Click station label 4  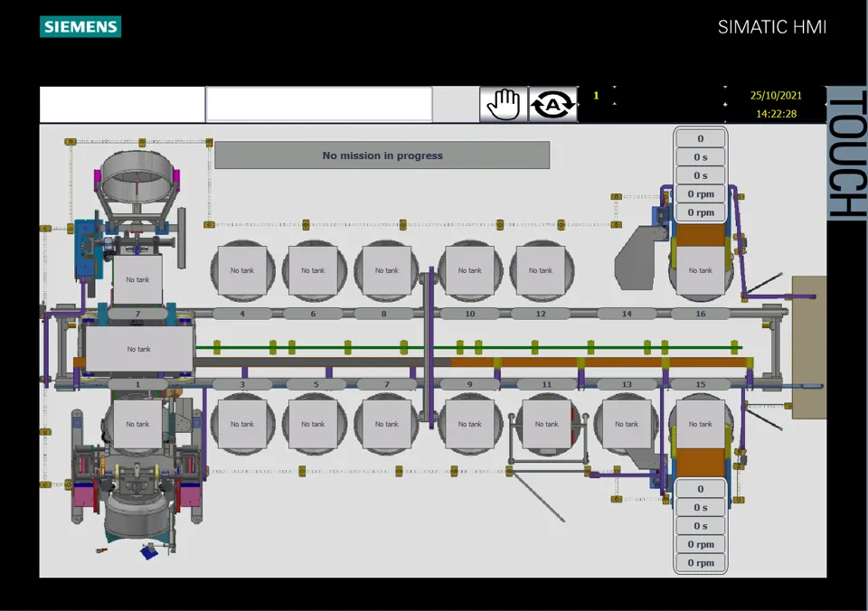[242, 314]
